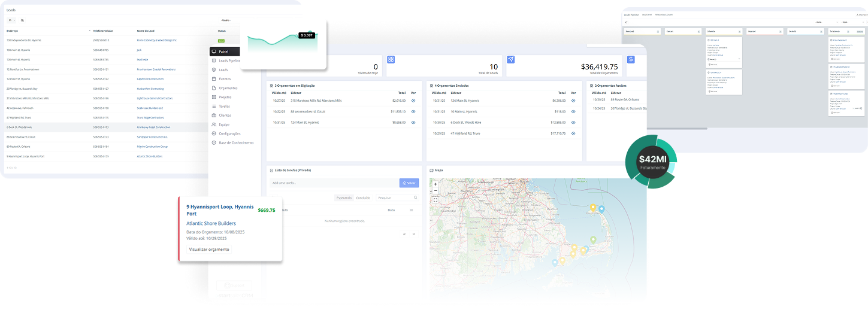This screenshot has height=310, width=868.
Task: Click the map zoom out minus icon
Action: (435, 191)
